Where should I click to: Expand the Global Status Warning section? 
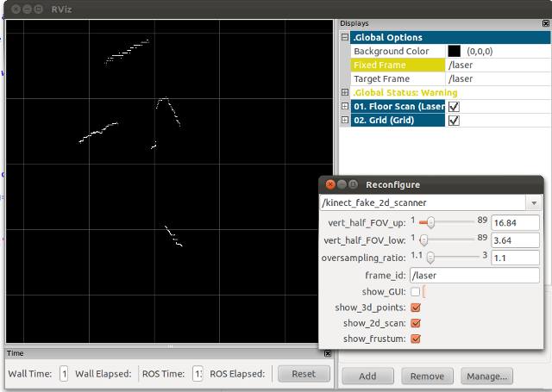pyautogui.click(x=346, y=93)
